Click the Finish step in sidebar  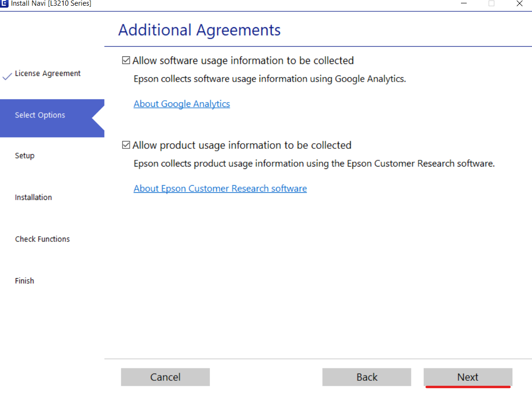[24, 281]
